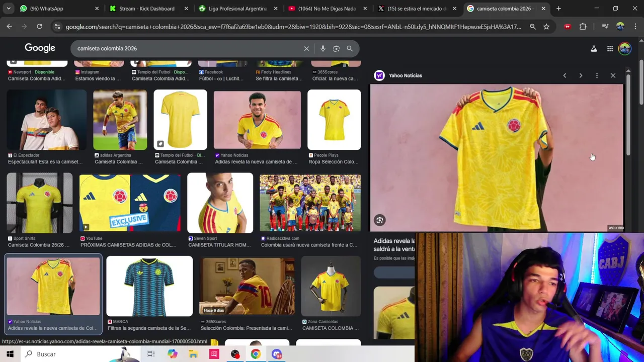This screenshot has height=362, width=644.
Task: Open Task View on the taskbar
Action: (151, 354)
